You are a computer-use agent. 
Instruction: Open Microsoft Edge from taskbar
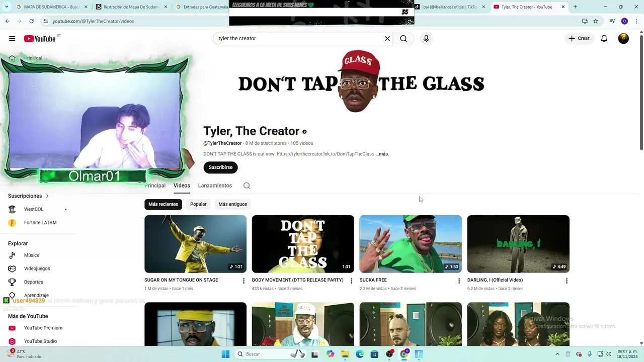pos(360,354)
